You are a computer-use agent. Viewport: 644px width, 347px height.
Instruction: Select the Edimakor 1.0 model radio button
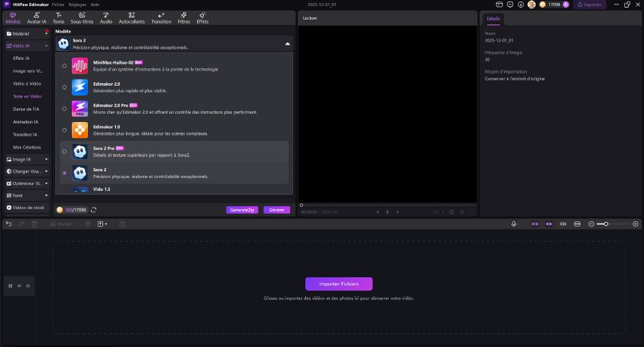coord(64,130)
